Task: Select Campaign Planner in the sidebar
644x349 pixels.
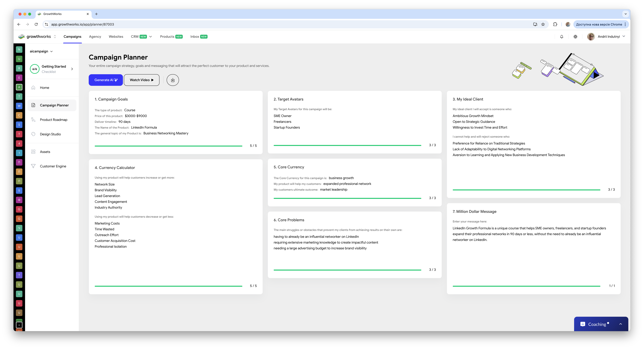Action: (x=52, y=105)
